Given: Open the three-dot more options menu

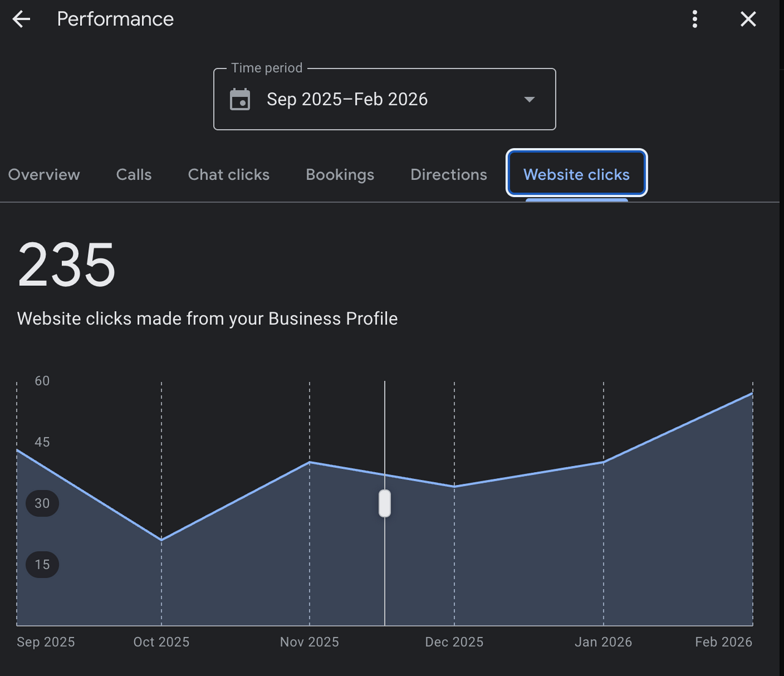Looking at the screenshot, I should coord(695,19).
